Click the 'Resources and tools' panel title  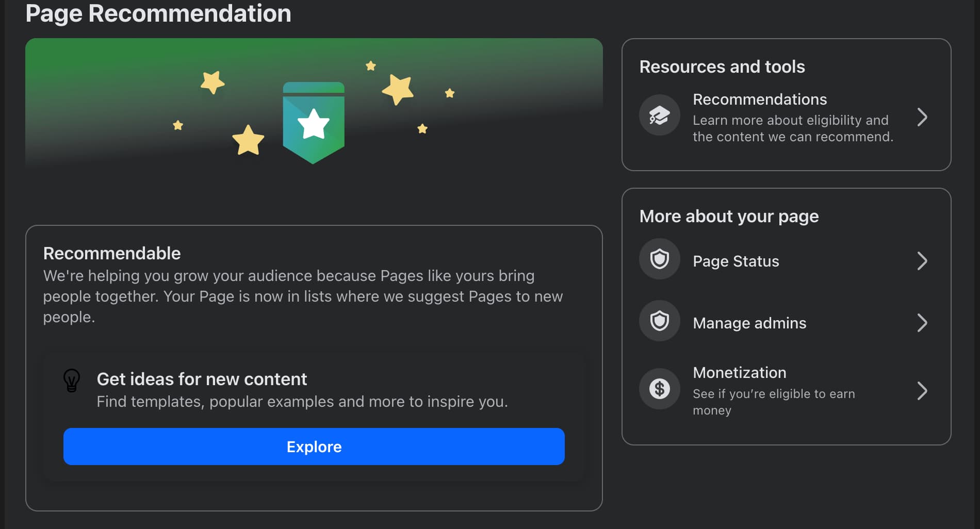[722, 67]
